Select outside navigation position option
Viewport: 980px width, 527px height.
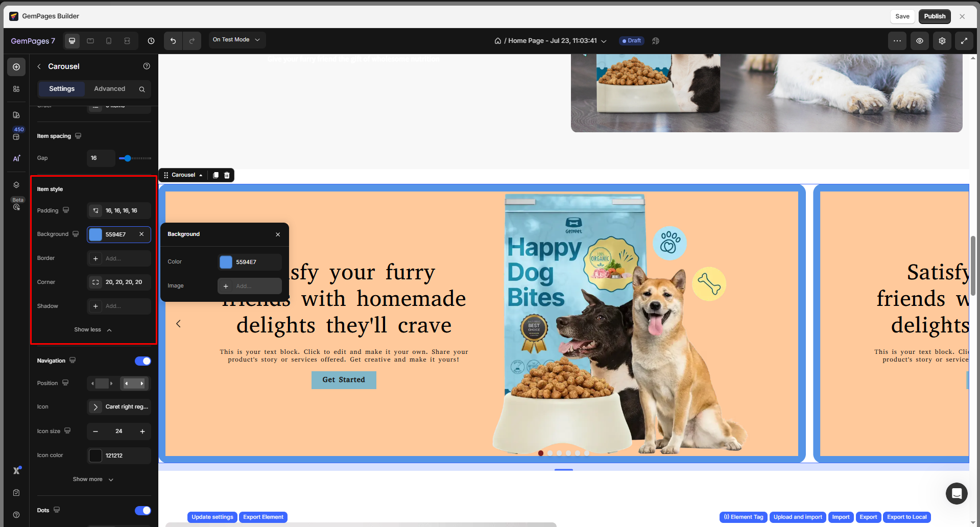pyautogui.click(x=102, y=384)
